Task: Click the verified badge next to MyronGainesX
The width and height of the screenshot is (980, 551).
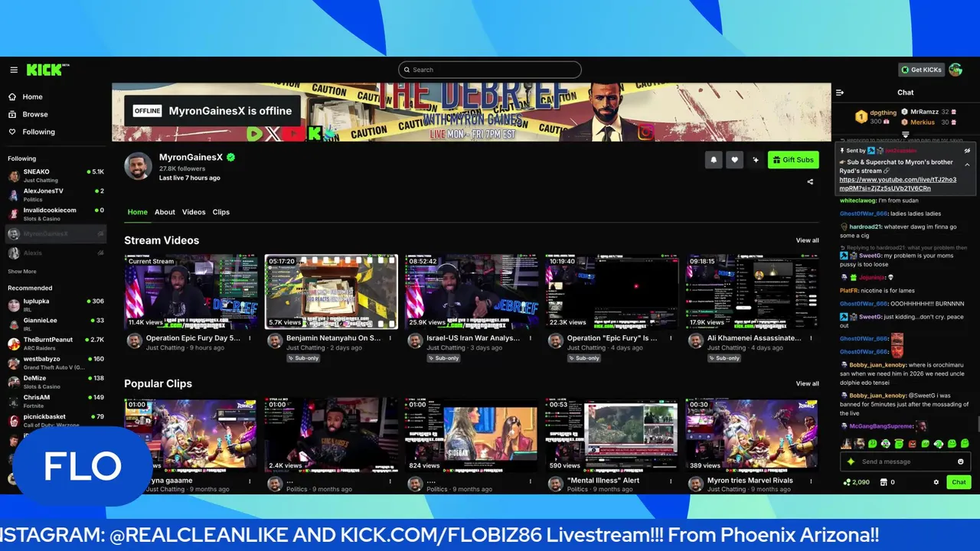Action: (230, 157)
